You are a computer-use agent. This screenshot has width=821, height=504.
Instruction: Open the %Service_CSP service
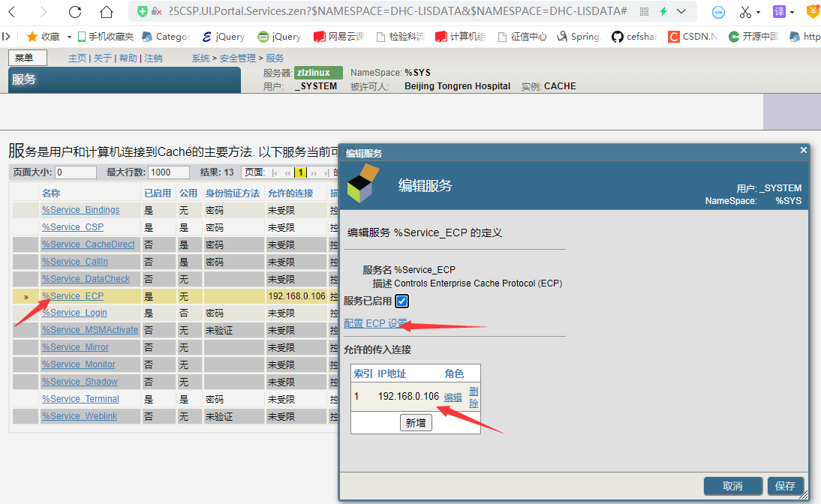pos(73,227)
